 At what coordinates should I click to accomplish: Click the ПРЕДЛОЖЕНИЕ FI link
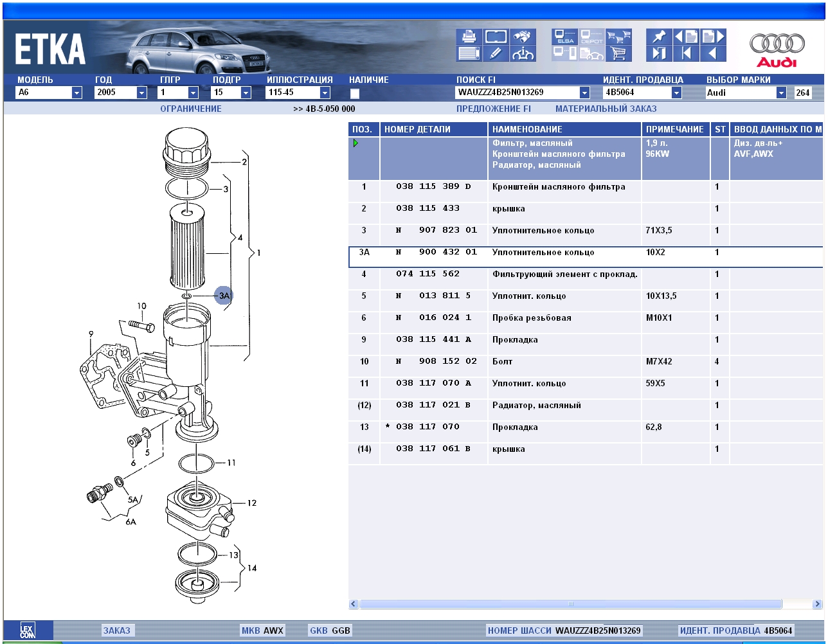[494, 109]
